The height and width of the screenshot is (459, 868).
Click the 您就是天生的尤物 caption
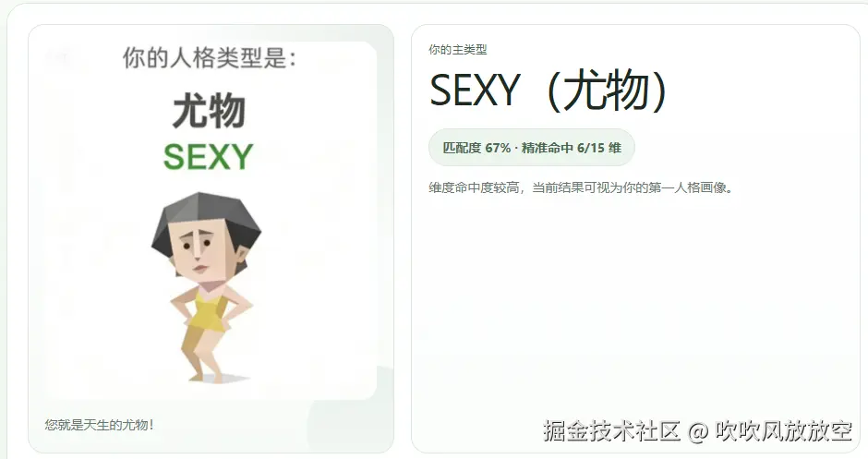(99, 425)
